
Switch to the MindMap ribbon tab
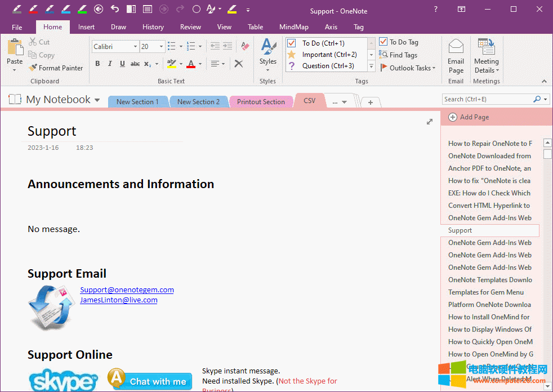tap(293, 26)
